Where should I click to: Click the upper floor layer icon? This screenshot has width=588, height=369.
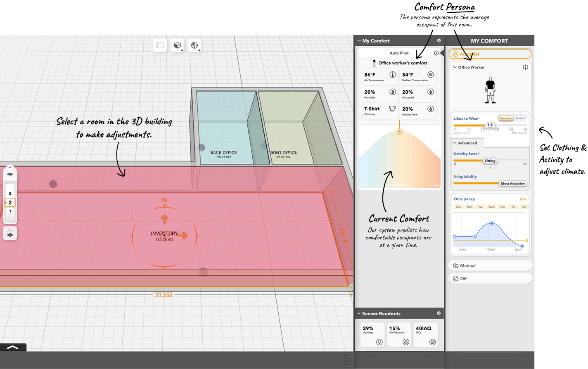coord(10,174)
